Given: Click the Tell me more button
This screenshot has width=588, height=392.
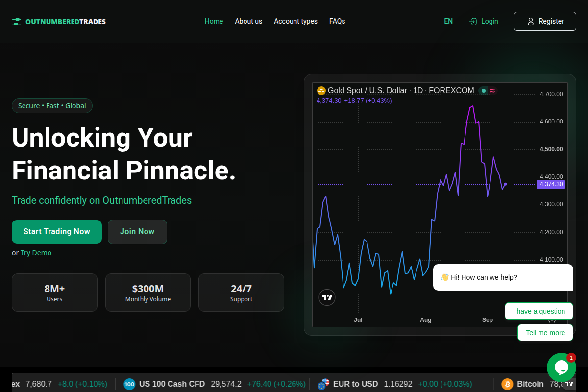Looking at the screenshot, I should coord(545,333).
